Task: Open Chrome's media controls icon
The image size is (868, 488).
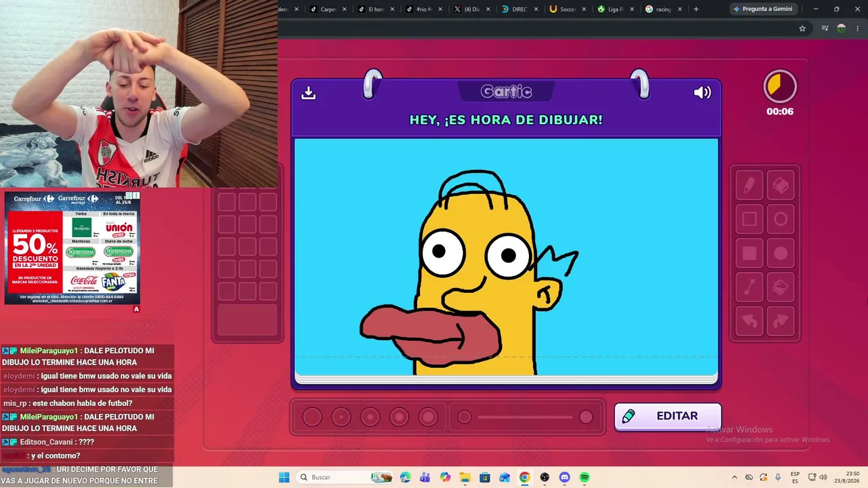Action: (825, 28)
